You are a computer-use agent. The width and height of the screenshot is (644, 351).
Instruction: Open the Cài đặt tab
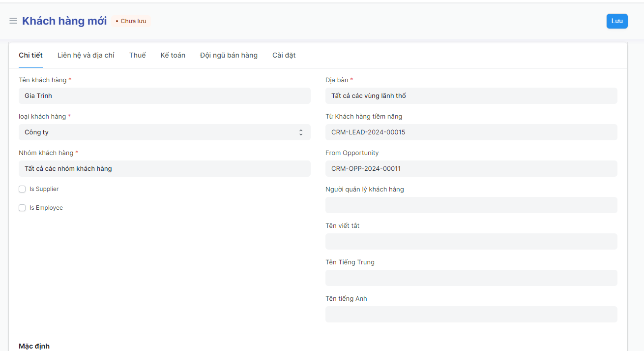284,55
